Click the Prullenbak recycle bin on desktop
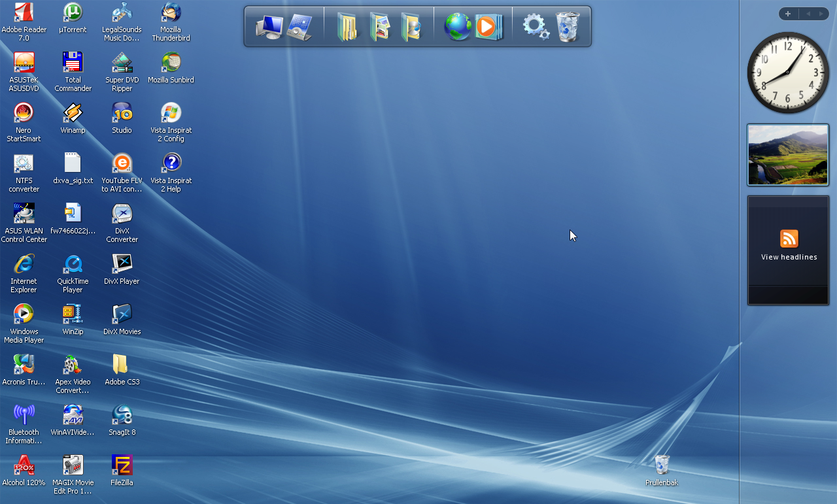The image size is (837, 504). coord(662,465)
